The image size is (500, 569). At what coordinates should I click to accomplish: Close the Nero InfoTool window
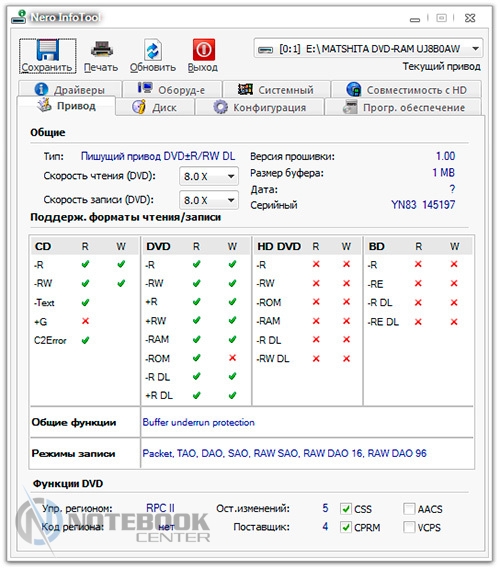(x=470, y=18)
